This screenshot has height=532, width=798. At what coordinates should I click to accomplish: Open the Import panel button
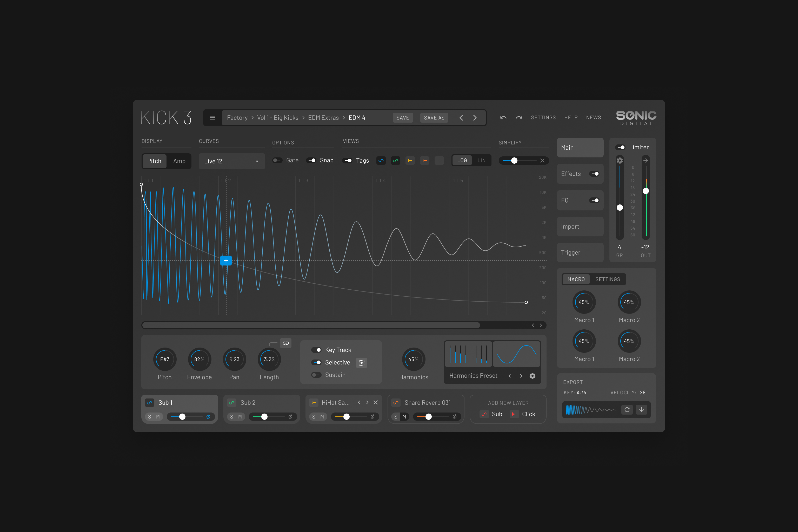580,227
